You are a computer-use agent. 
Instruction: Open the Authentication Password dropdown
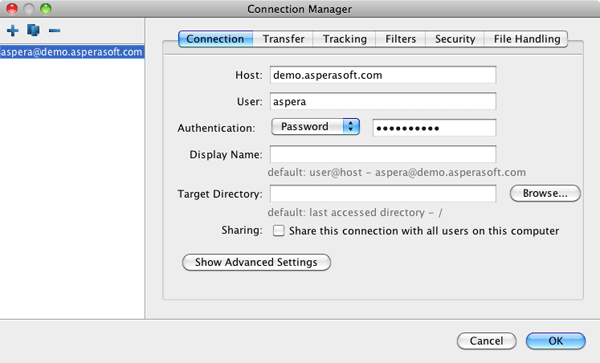tap(315, 127)
